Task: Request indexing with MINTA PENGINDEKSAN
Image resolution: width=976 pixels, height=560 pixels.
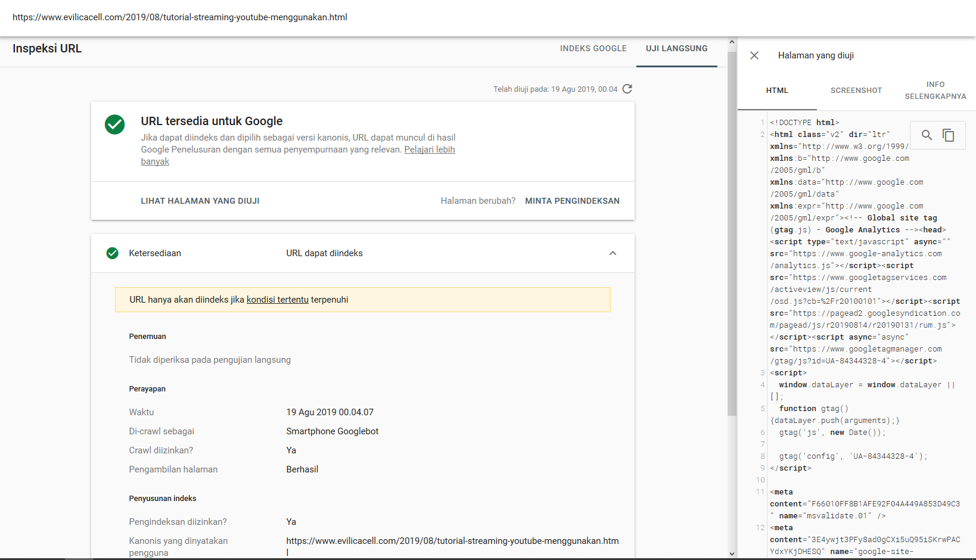Action: click(x=572, y=201)
